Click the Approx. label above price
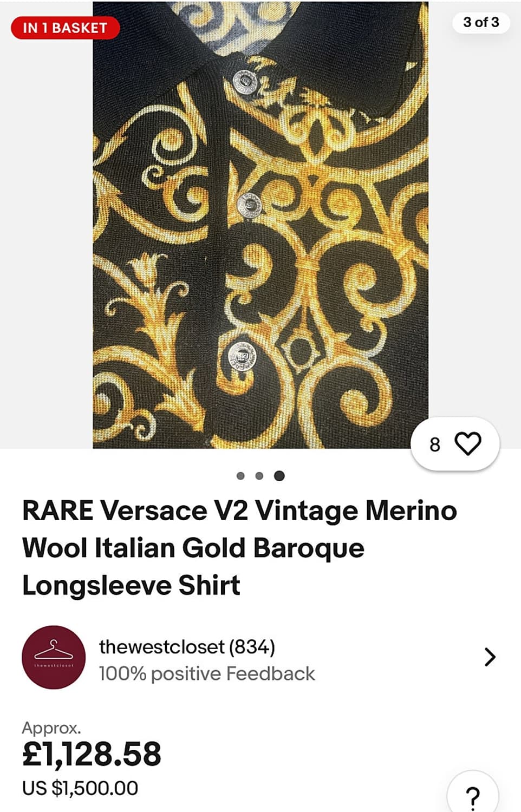The image size is (521, 812). point(51,728)
